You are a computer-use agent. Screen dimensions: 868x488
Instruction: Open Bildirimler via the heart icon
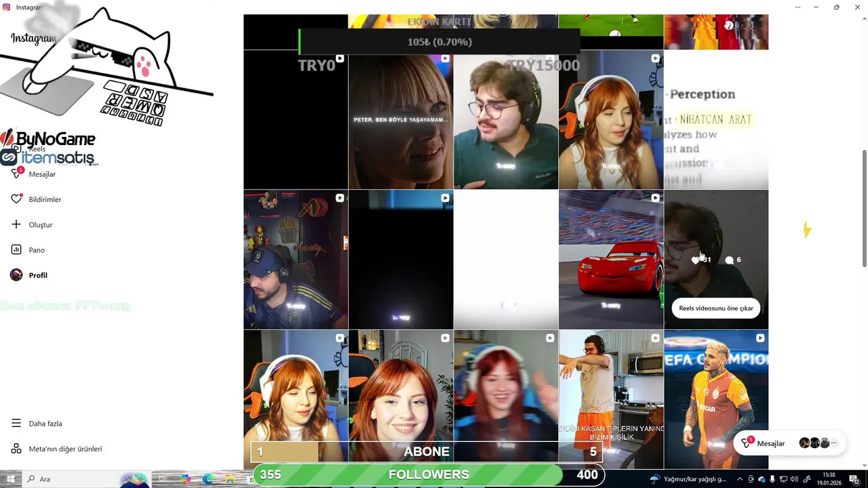click(17, 199)
